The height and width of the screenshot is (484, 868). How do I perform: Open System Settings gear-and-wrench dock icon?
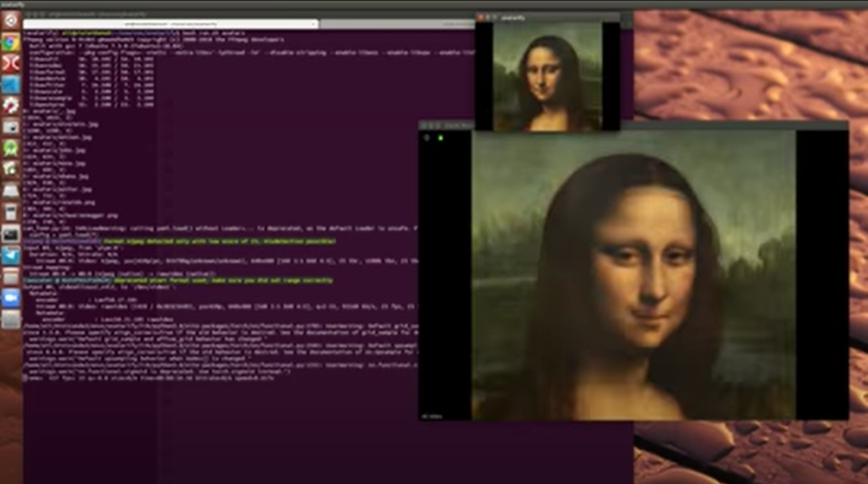(10, 105)
